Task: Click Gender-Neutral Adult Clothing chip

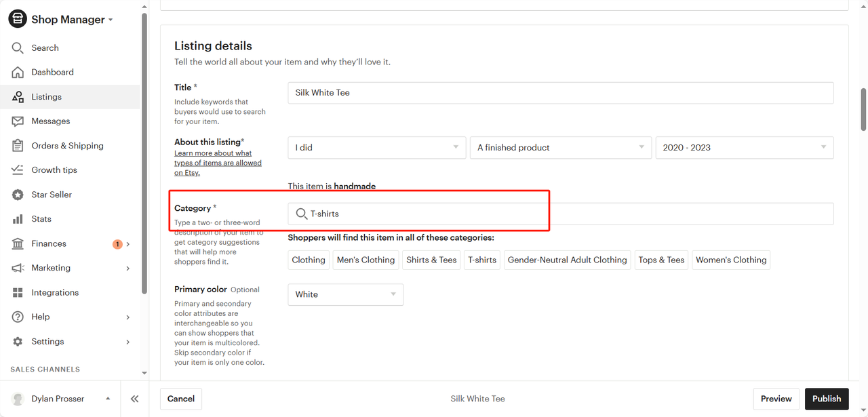Action: click(568, 260)
